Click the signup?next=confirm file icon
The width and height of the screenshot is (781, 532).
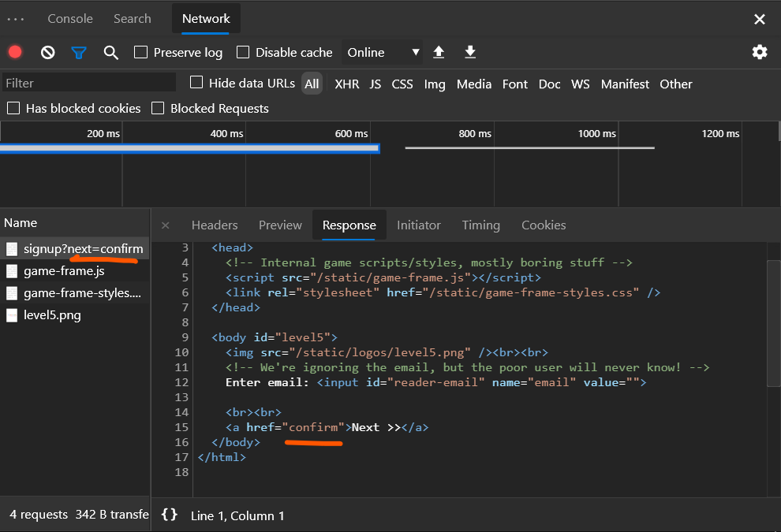[x=12, y=249]
